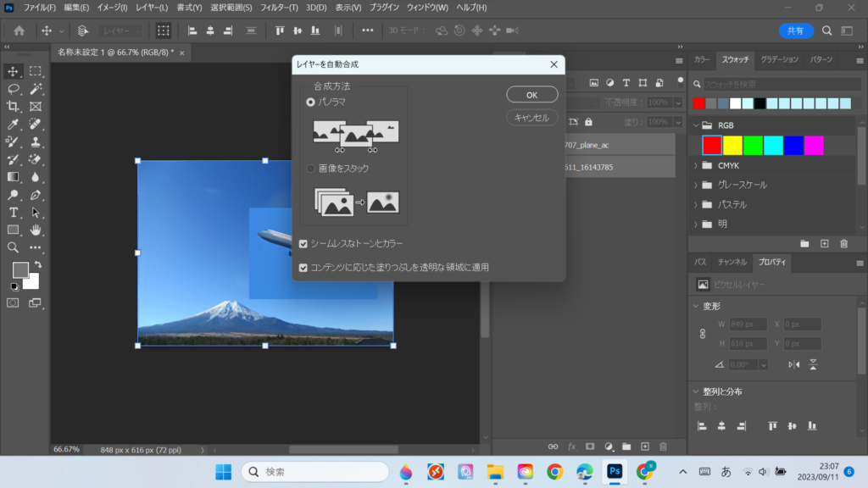
Task: Choose the Gradient tool
Action: [13, 177]
